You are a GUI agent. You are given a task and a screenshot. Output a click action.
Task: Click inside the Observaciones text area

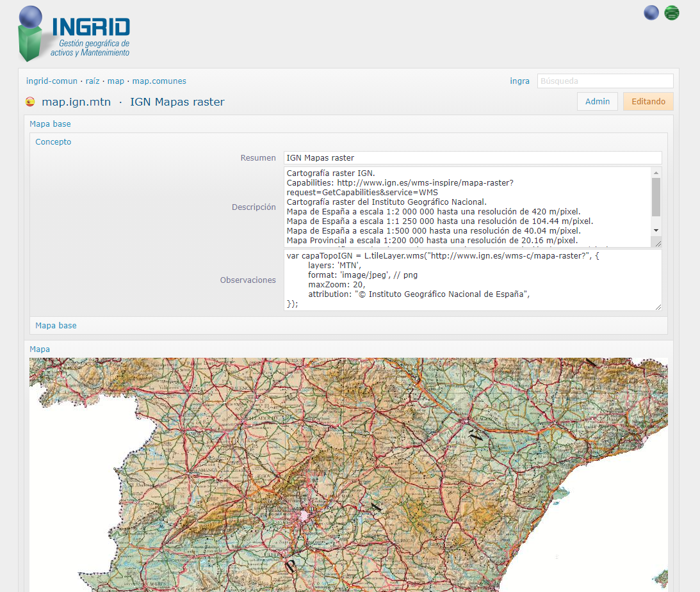click(x=472, y=280)
